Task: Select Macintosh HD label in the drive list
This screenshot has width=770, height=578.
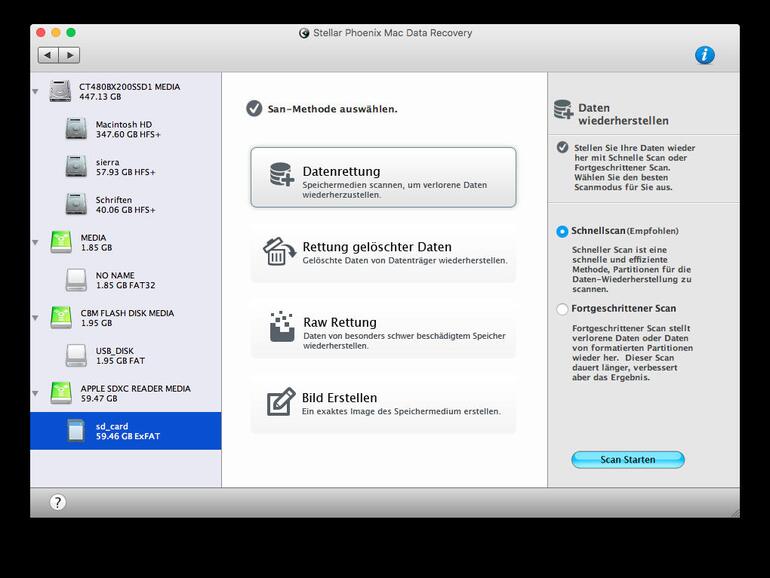Action: [124, 124]
